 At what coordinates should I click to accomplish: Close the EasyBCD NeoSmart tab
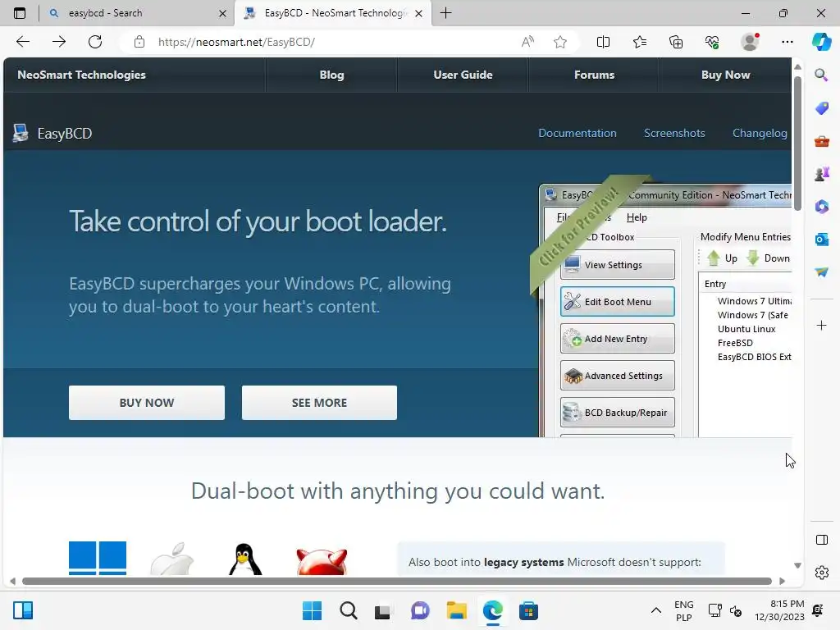tap(419, 13)
